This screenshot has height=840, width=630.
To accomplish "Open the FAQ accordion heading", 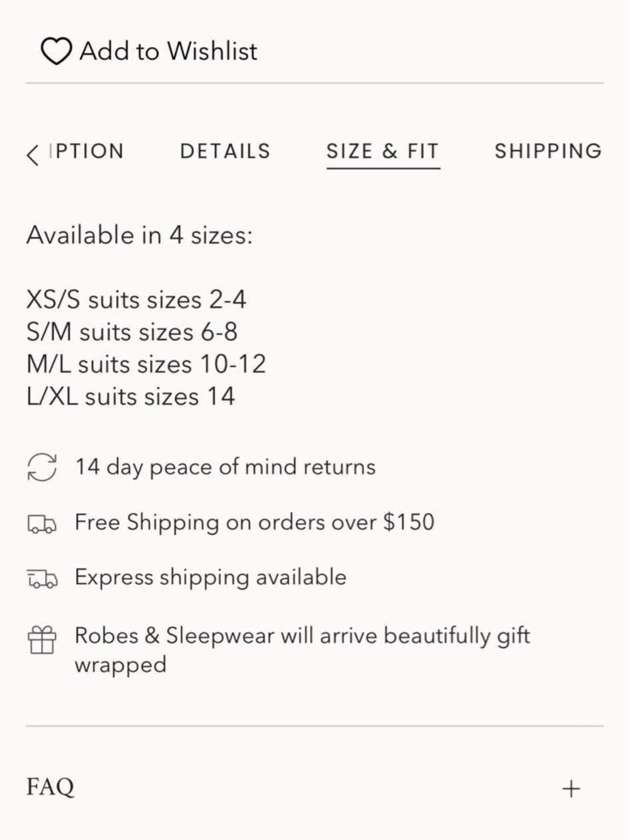I will pos(50,787).
